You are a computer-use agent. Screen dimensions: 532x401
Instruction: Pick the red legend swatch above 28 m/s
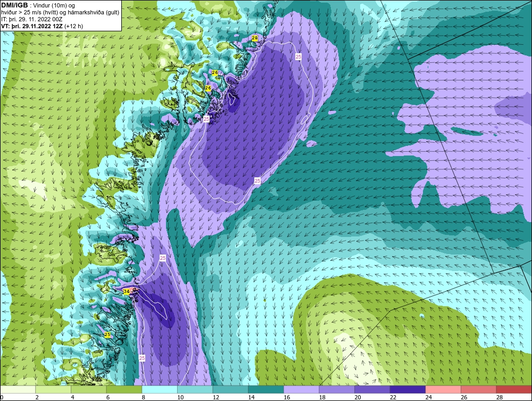click(514, 389)
